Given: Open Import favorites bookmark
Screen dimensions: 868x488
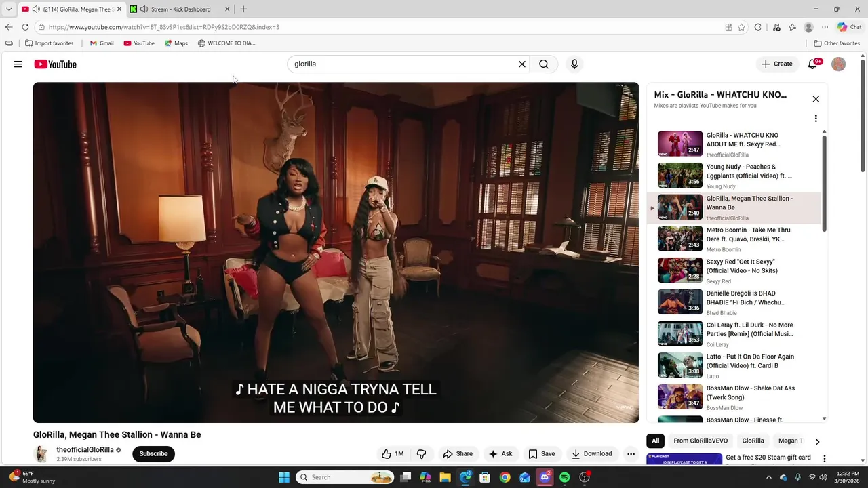Looking at the screenshot, I should pyautogui.click(x=49, y=43).
